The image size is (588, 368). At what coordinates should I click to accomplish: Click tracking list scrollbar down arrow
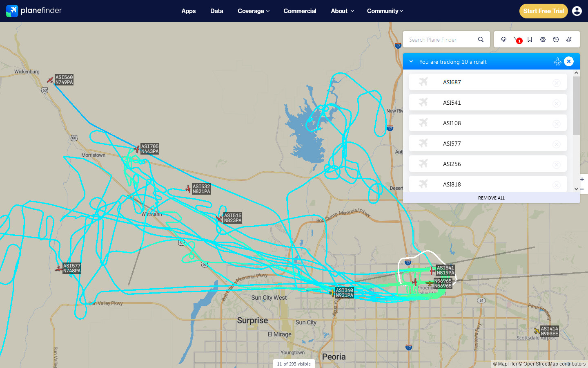coord(576,189)
